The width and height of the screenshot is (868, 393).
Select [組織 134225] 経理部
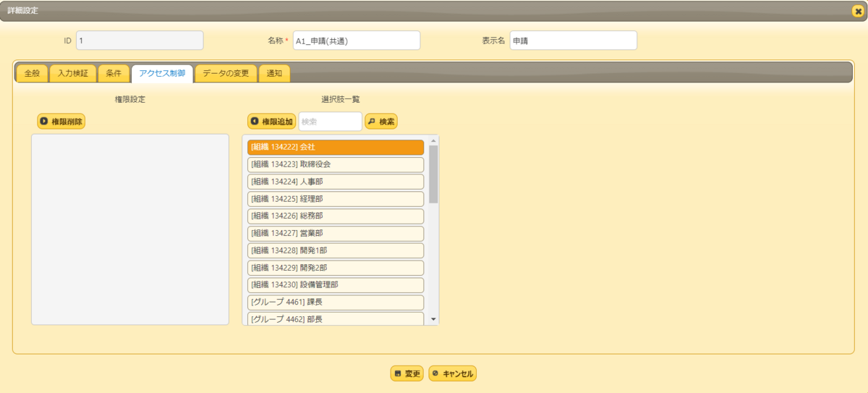[x=336, y=199]
